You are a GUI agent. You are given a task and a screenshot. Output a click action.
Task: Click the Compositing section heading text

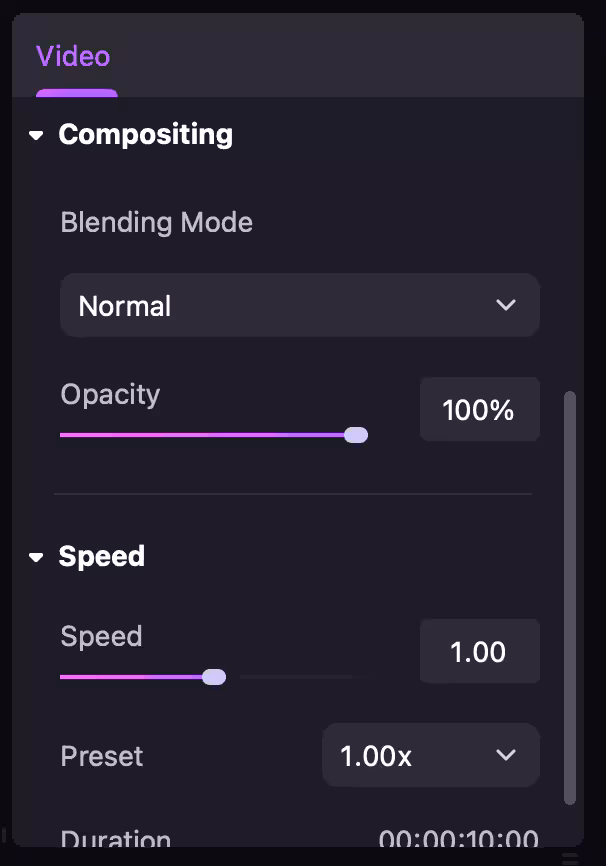click(145, 134)
